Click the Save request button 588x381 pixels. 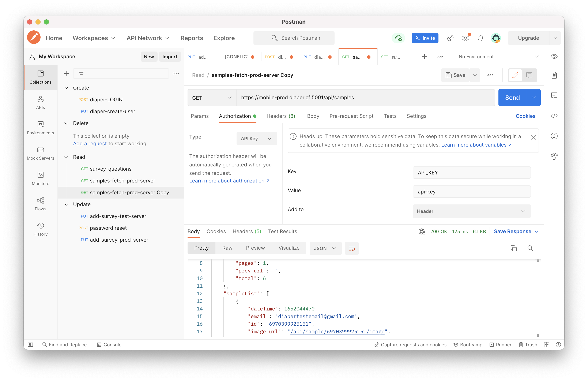[x=455, y=75]
